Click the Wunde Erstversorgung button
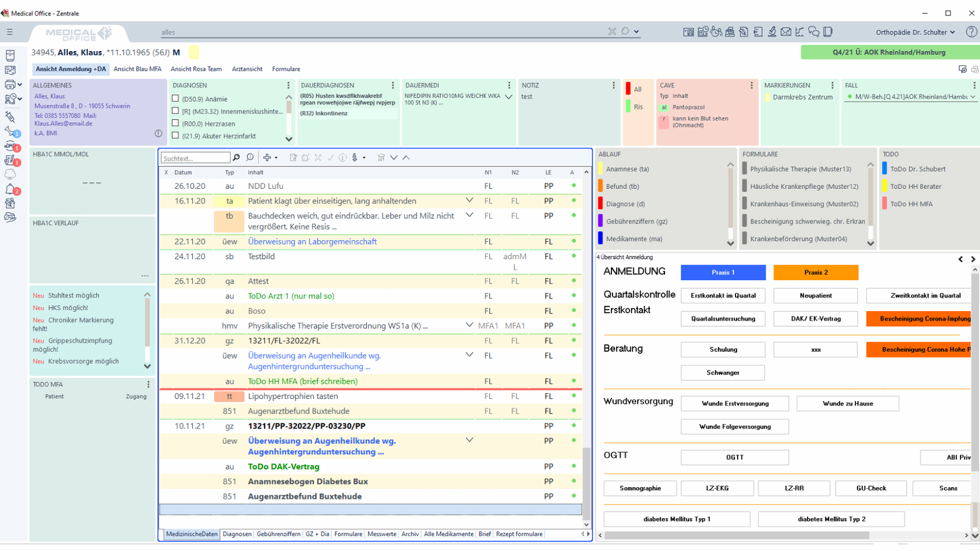Image resolution: width=980 pixels, height=551 pixels. [735, 404]
